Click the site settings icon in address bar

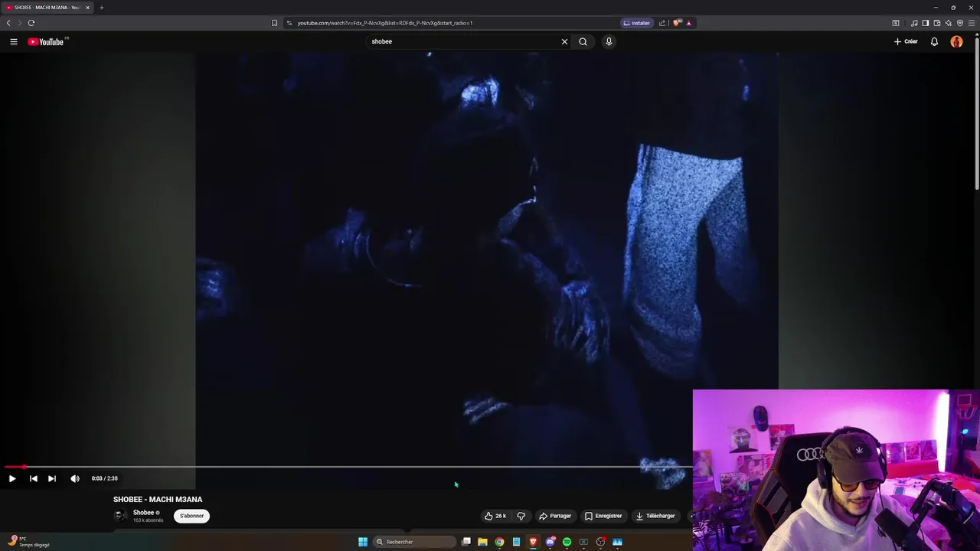pos(289,23)
